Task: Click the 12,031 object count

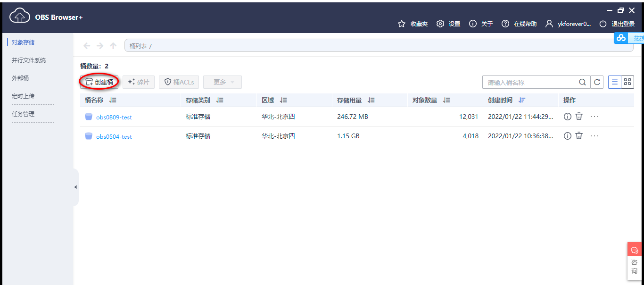Action: [469, 117]
